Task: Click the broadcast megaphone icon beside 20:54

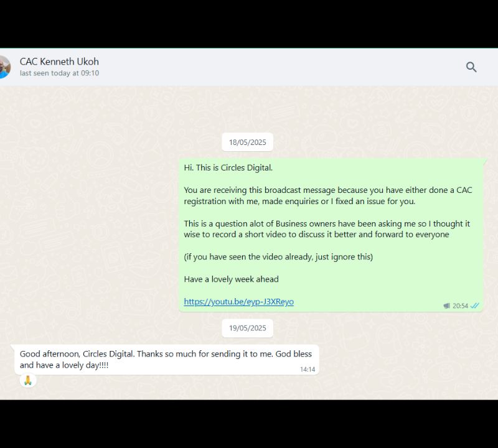Action: point(447,306)
